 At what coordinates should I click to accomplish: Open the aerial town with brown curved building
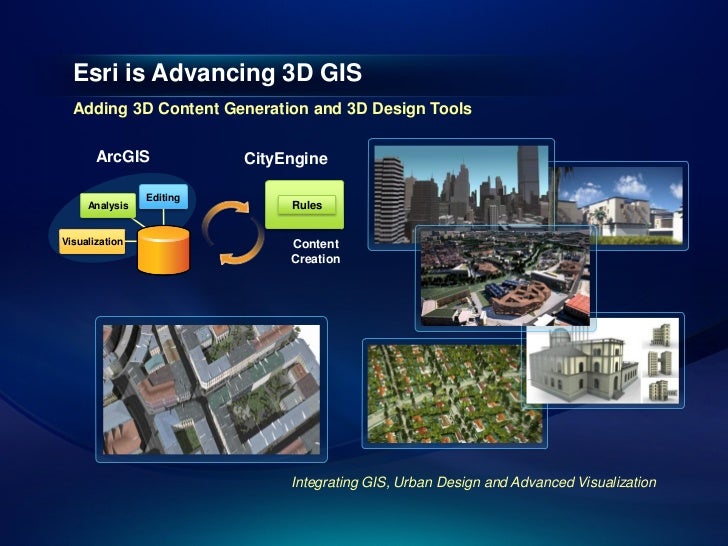(505, 278)
